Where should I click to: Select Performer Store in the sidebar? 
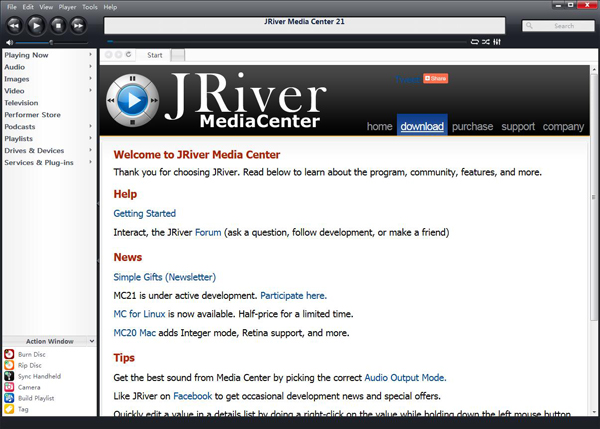click(x=33, y=114)
